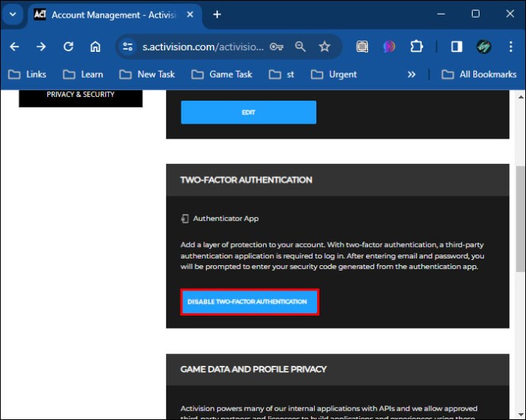The height and width of the screenshot is (420, 526).
Task: Click the Authenticator App phone icon
Action: pyautogui.click(x=184, y=219)
